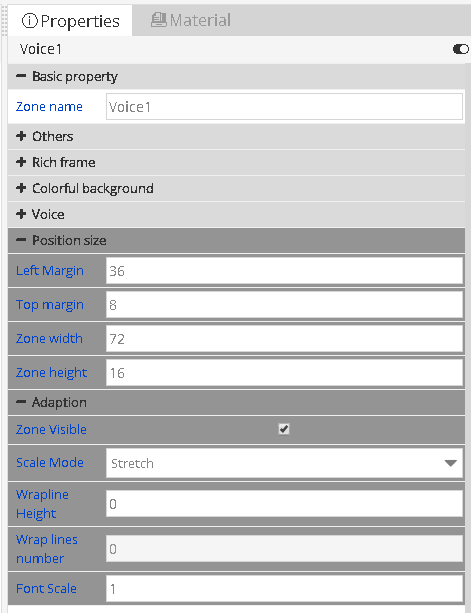This screenshot has width=471, height=613.
Task: Click the Zone height input
Action: 284,373
